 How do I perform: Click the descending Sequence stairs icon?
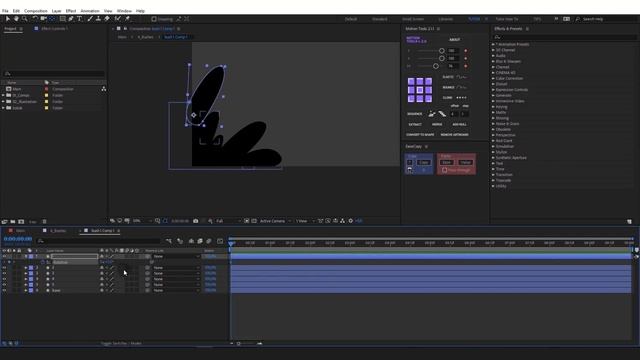(442, 114)
